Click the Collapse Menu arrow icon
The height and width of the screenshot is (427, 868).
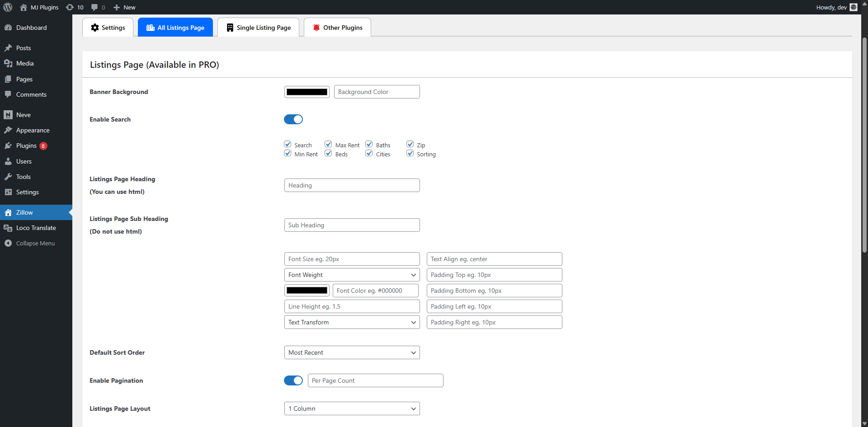click(x=8, y=243)
